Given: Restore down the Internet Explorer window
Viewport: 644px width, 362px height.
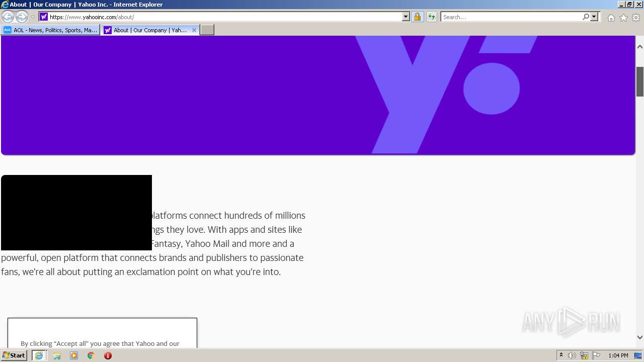Looking at the screenshot, I should 630,5.
